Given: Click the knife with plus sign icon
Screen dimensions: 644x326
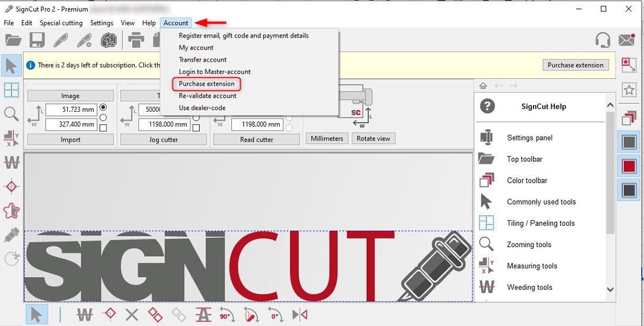Looking at the screenshot, I should tap(85, 40).
